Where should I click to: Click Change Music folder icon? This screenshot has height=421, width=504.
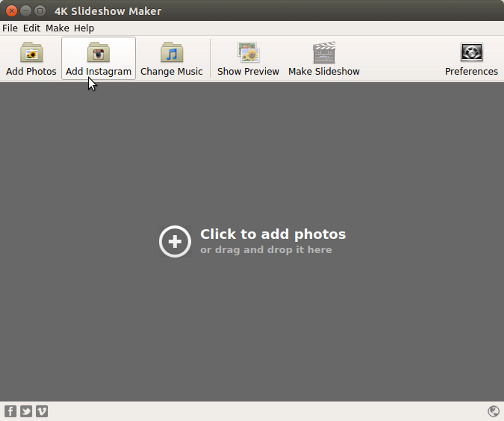tap(172, 53)
